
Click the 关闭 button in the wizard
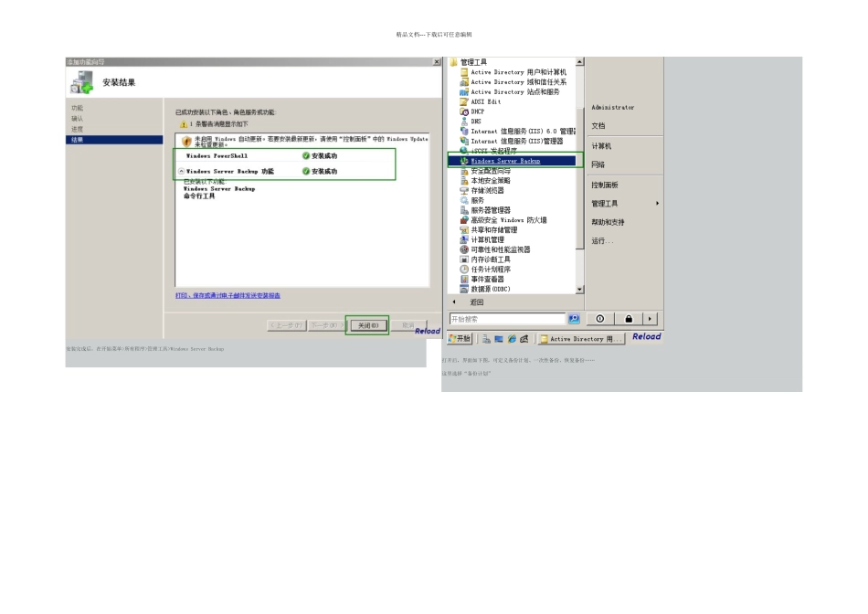(368, 325)
